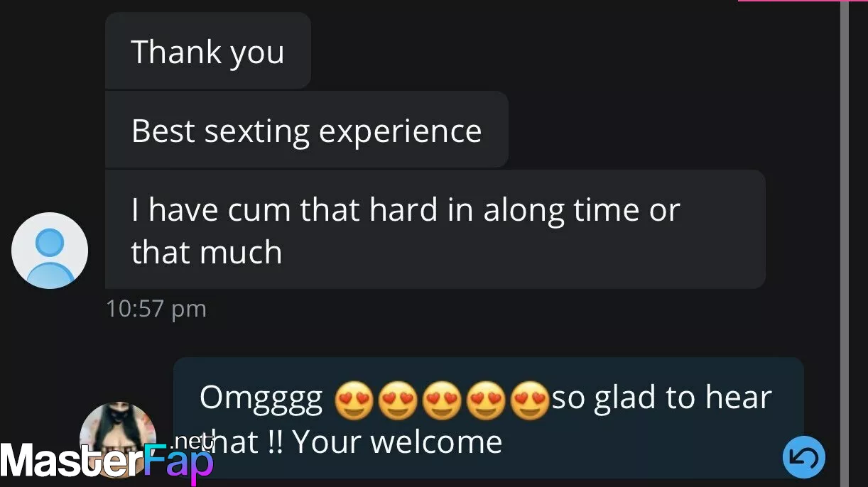
Task: Click the MasterFap watermark logo
Action: pyautogui.click(x=107, y=461)
